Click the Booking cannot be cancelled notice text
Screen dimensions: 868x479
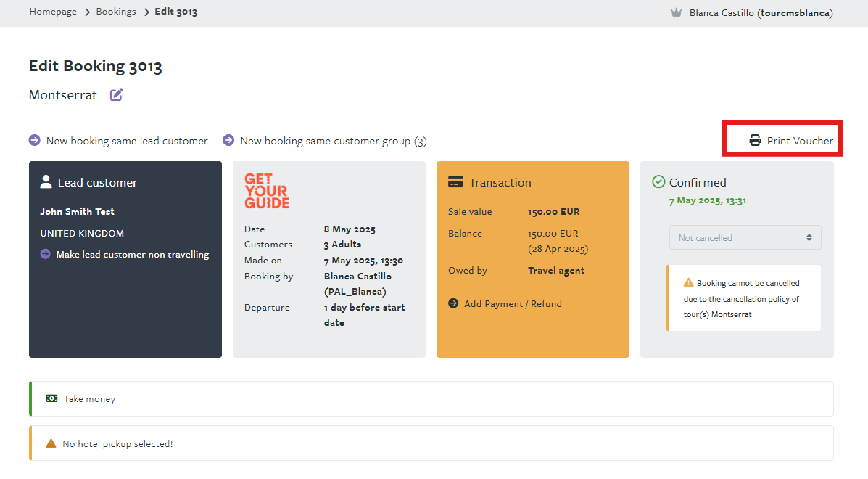pos(742,298)
